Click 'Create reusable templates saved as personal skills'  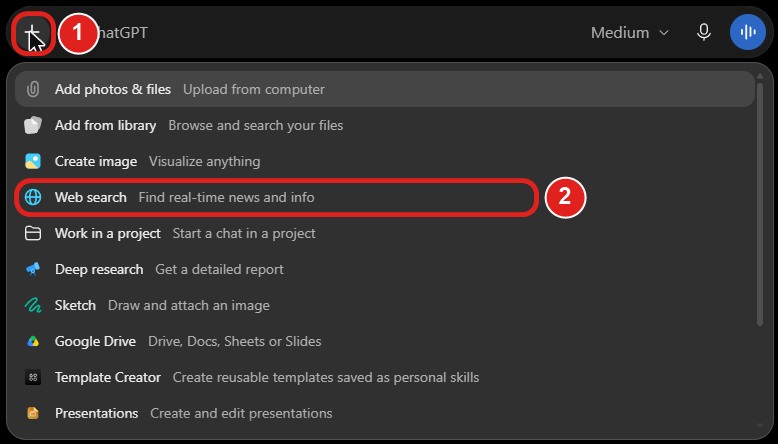pyautogui.click(x=326, y=378)
